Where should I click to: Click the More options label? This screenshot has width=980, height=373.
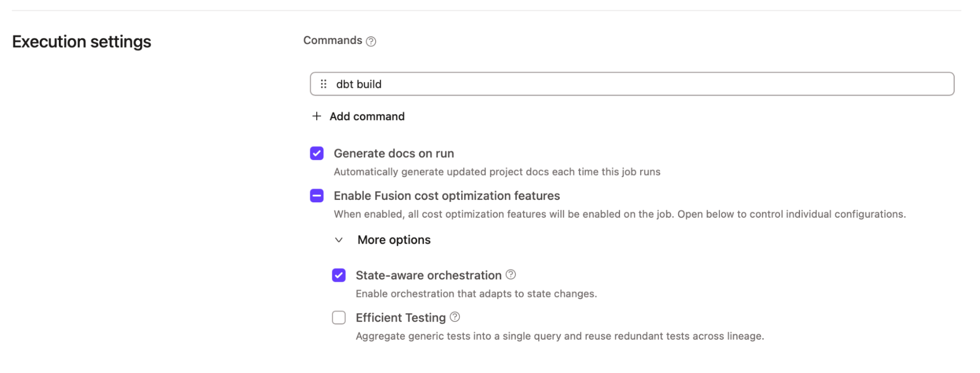[394, 240]
